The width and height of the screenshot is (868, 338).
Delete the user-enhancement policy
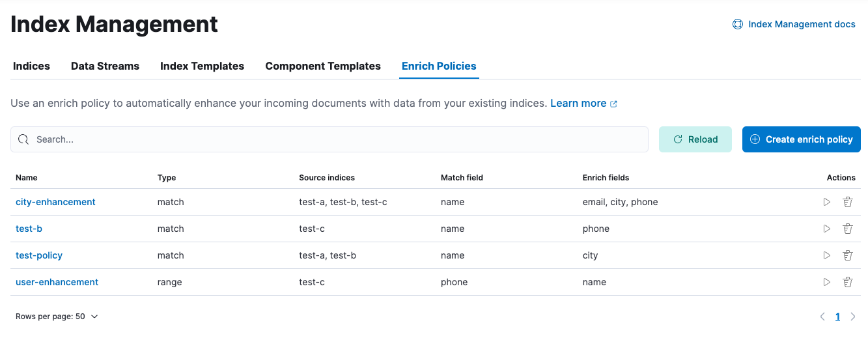pyautogui.click(x=848, y=282)
